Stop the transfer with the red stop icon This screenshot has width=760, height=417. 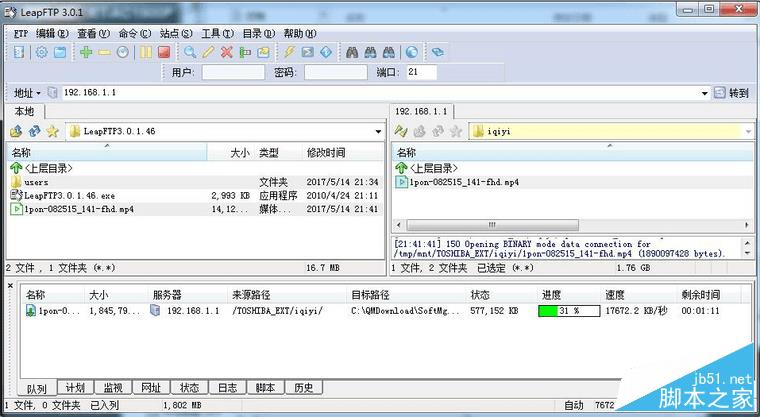point(164,52)
